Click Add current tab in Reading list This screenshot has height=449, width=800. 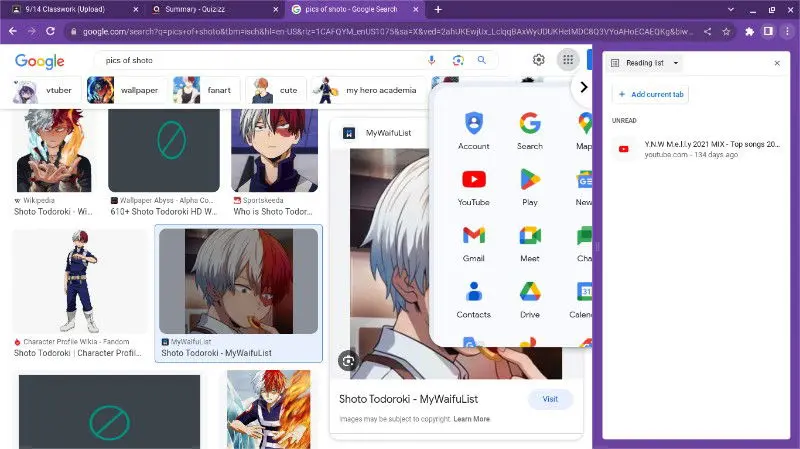click(651, 94)
